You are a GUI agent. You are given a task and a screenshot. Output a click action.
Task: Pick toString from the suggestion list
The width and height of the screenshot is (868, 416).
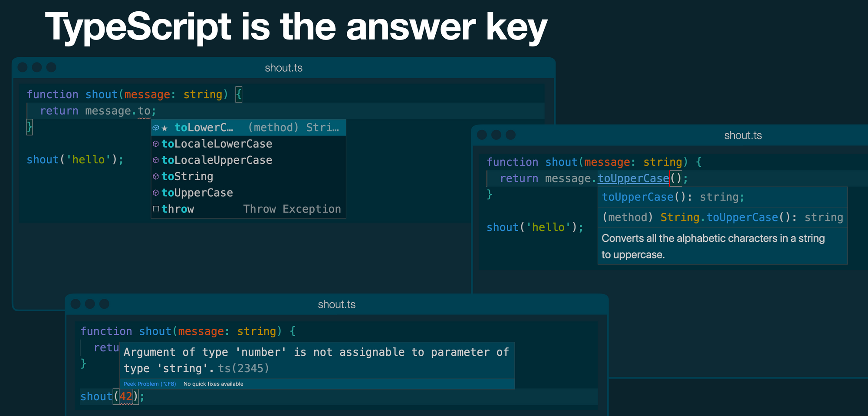pos(248,176)
